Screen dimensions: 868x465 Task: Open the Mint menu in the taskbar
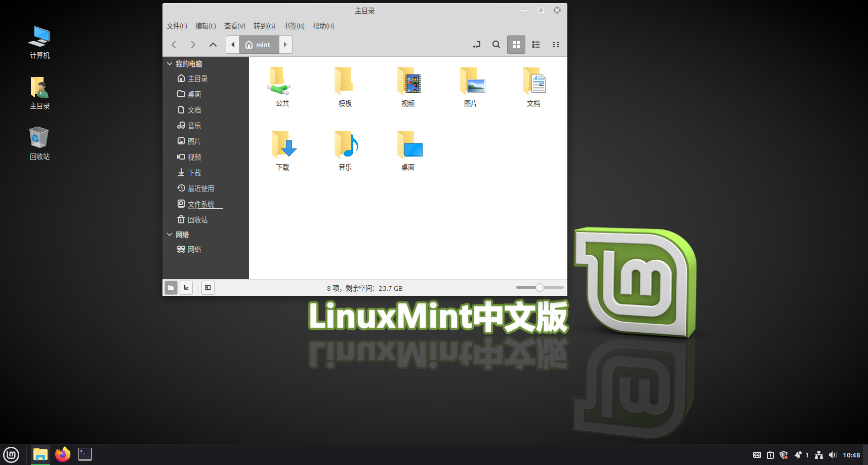pyautogui.click(x=11, y=454)
